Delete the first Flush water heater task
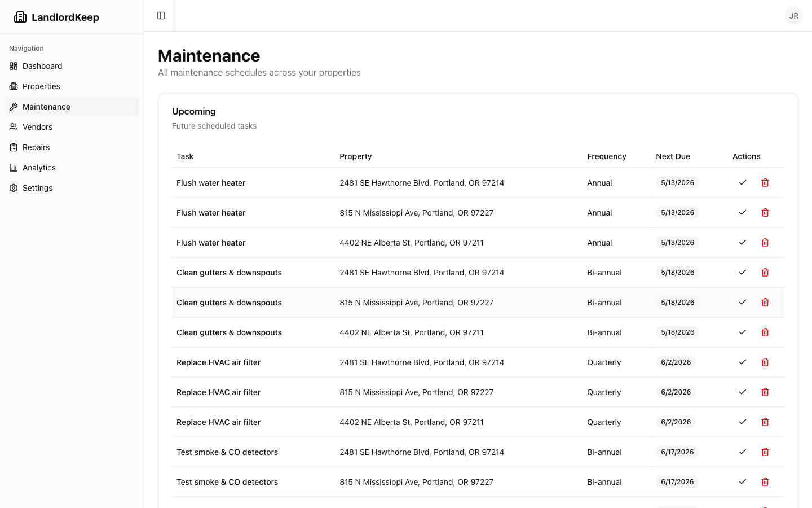This screenshot has height=508, width=812. click(x=765, y=182)
